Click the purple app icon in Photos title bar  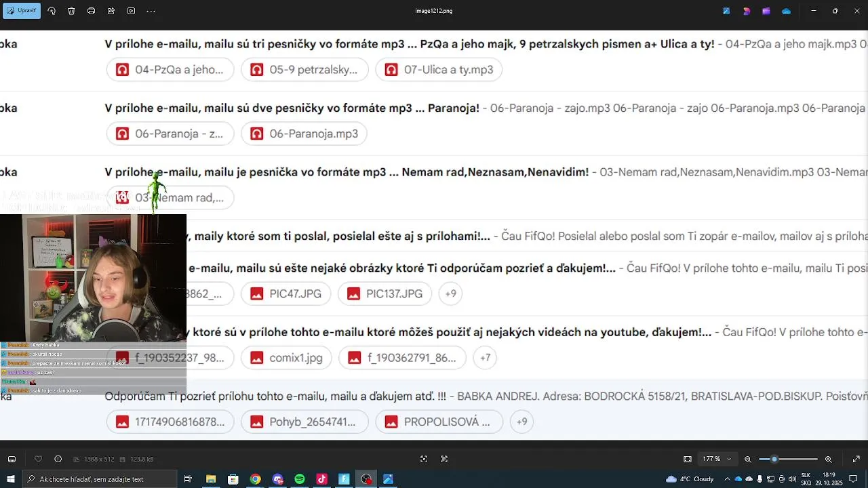(x=766, y=11)
